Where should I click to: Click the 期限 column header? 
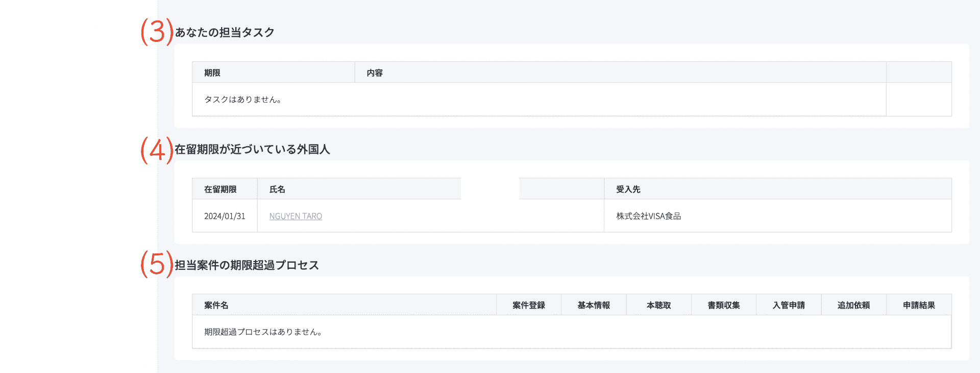212,73
